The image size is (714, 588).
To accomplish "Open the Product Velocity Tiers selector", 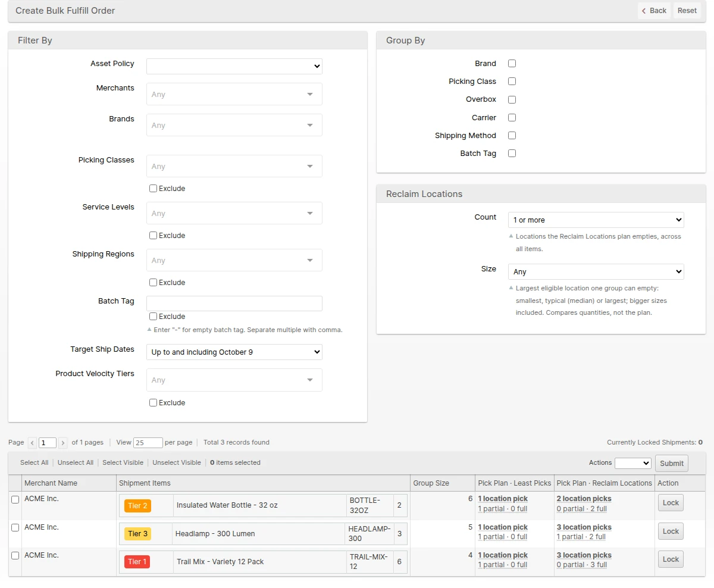I will coord(234,380).
